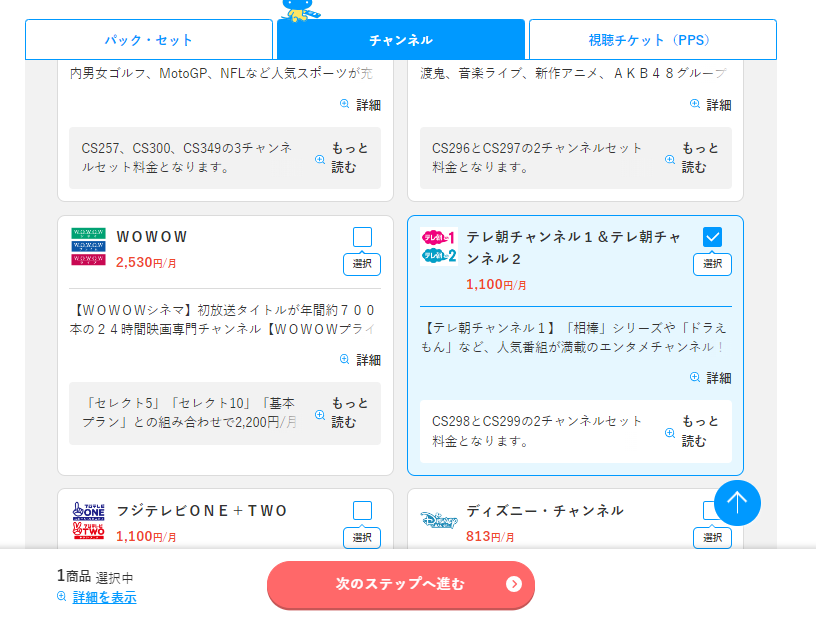Click magnifier icon beside テレ朝 詳細
The width and height of the screenshot is (816, 617).
[695, 377]
